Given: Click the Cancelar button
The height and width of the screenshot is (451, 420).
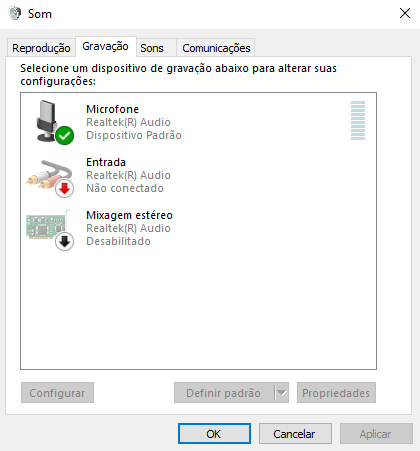Looking at the screenshot, I should point(295,434).
